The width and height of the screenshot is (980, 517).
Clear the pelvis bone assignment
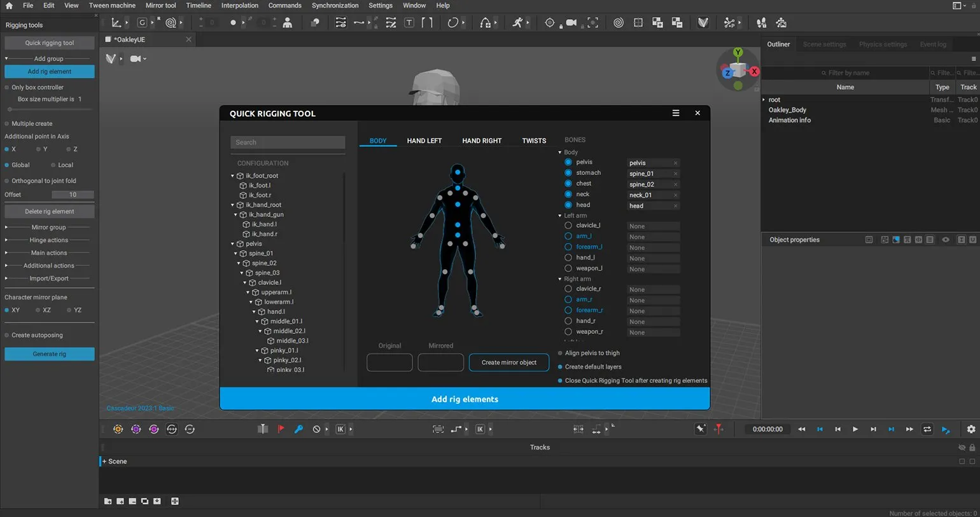pos(675,163)
